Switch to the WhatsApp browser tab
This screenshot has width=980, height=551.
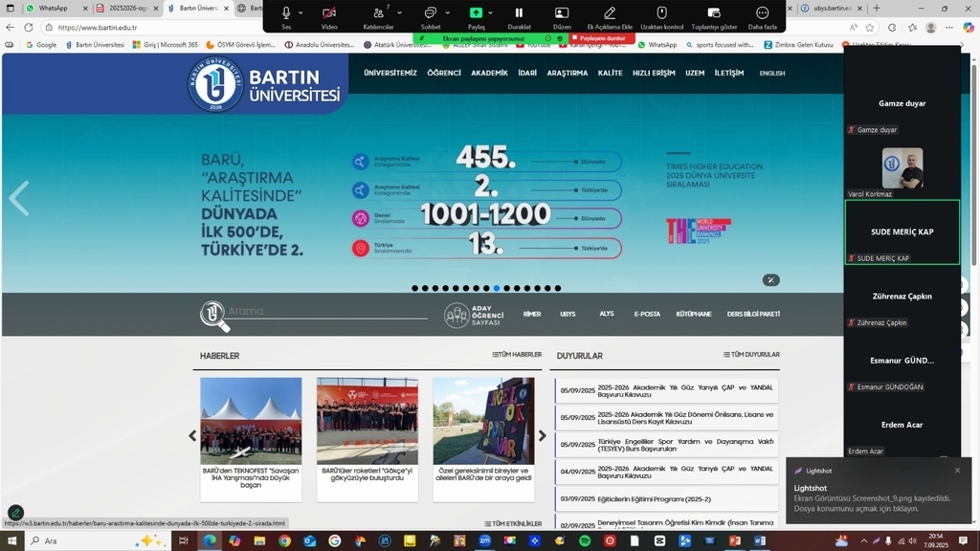point(56,8)
